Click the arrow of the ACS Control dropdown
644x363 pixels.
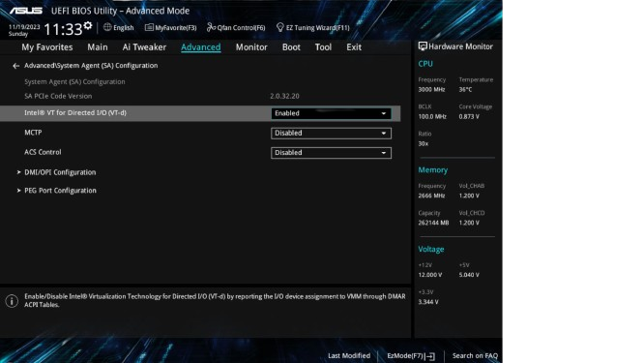[384, 153]
